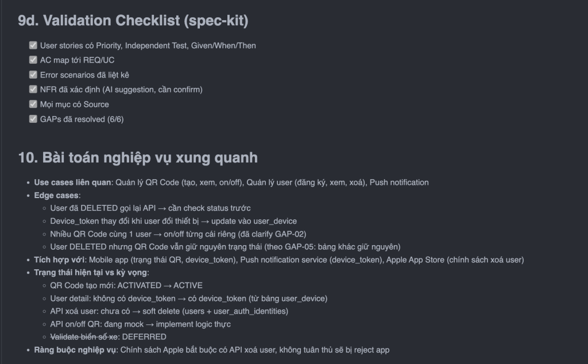Click the bold "Use cases liên quan" label
Image resolution: width=588 pixels, height=364 pixels.
tap(72, 183)
